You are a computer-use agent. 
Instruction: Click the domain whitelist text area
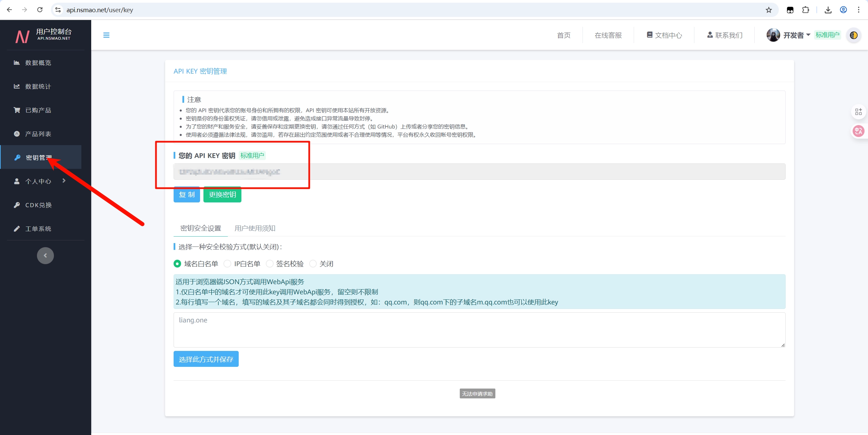[x=479, y=330]
